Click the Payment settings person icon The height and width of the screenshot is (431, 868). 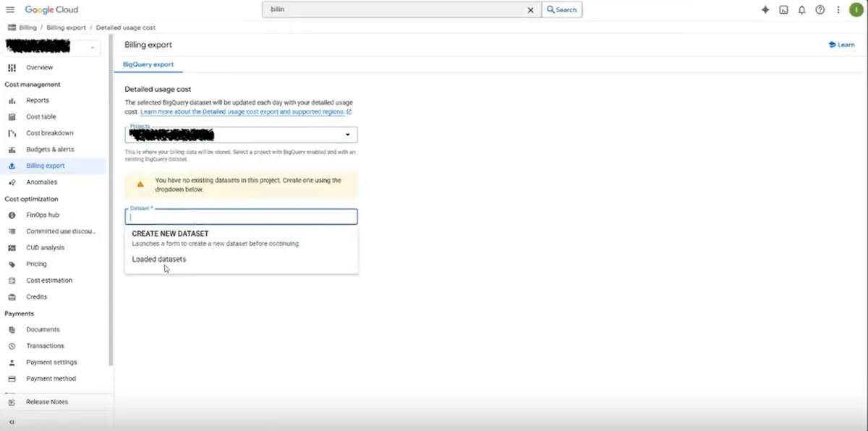12,362
